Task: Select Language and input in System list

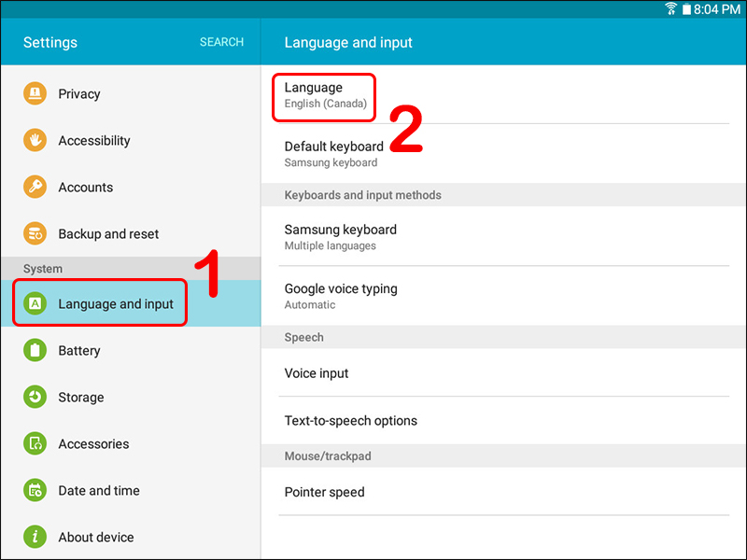Action: coord(131,303)
